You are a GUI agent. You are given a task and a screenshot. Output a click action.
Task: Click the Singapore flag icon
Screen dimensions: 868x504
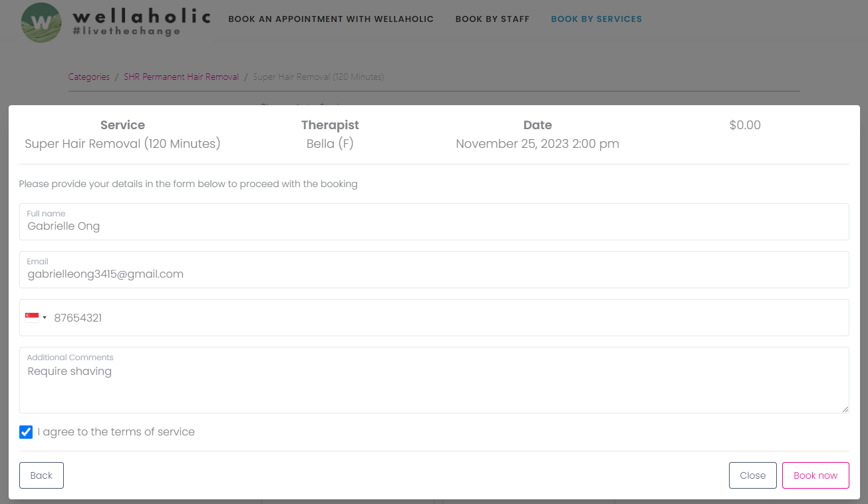click(32, 318)
